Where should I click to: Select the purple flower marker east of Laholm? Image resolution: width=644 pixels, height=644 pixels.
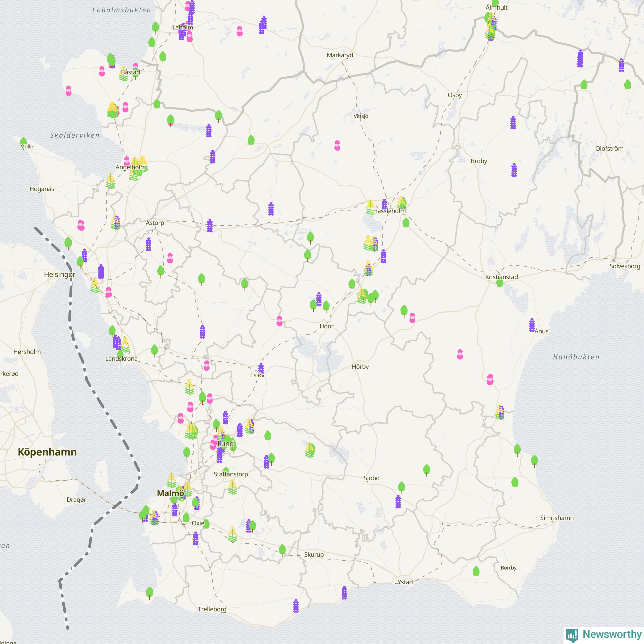point(263,25)
